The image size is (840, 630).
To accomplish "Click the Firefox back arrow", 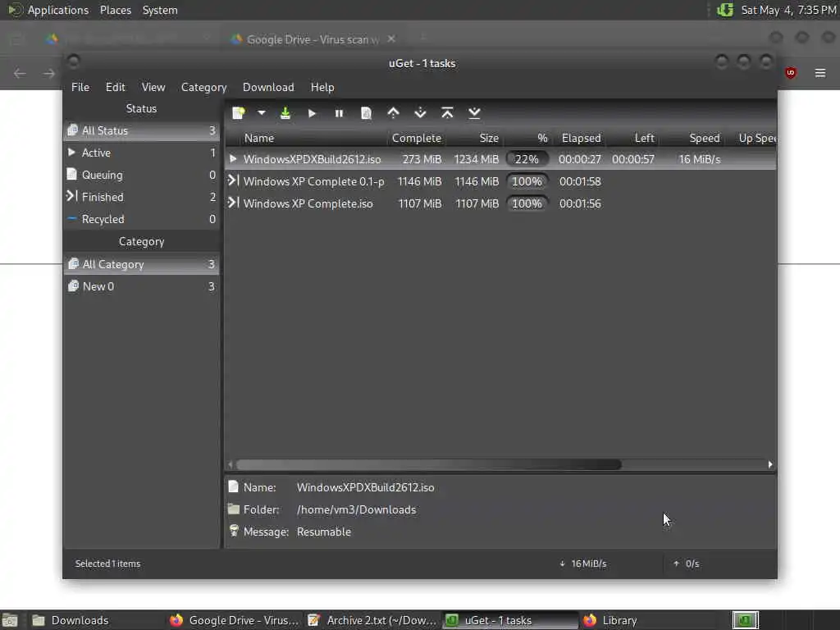I will coord(20,73).
